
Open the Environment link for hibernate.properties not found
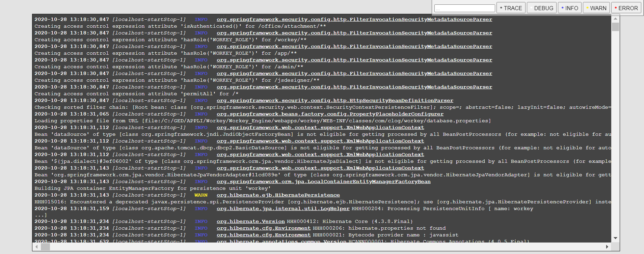point(263,228)
